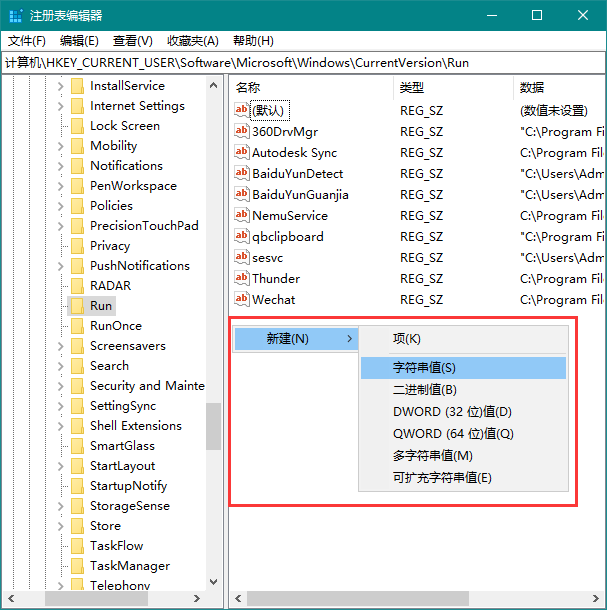Select QWORD (64 位)值(Q) entry
607x610 pixels.
pyautogui.click(x=463, y=434)
